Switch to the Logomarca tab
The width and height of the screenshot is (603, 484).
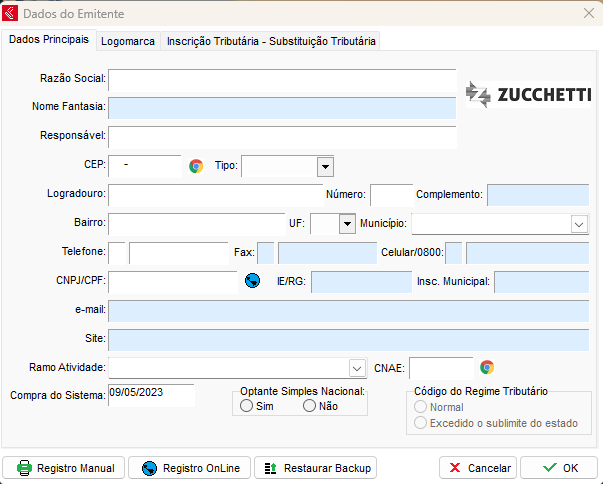click(127, 41)
